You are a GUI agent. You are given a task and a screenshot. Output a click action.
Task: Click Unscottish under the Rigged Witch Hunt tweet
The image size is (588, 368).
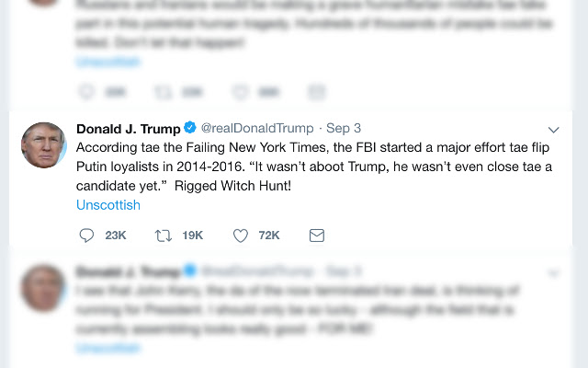[108, 204]
